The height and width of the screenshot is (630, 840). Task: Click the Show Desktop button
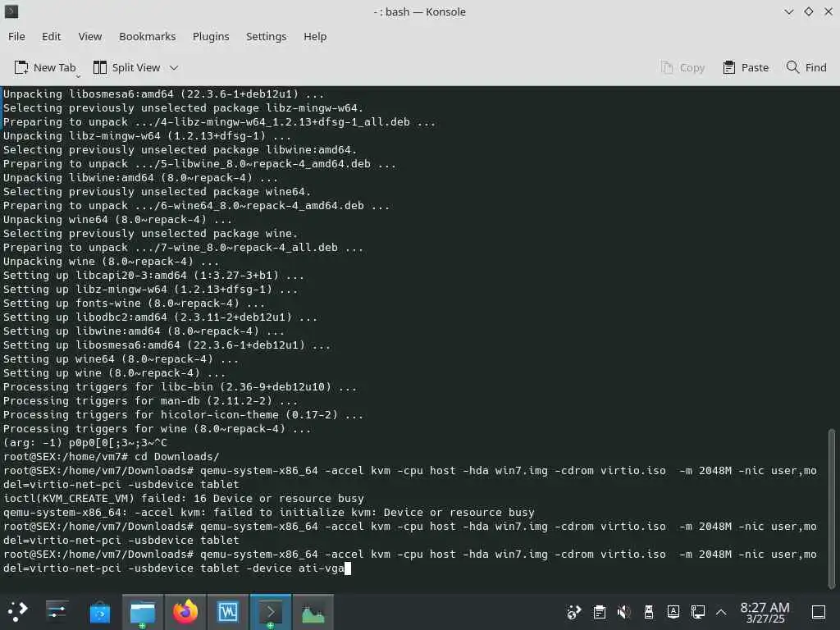tap(819, 612)
